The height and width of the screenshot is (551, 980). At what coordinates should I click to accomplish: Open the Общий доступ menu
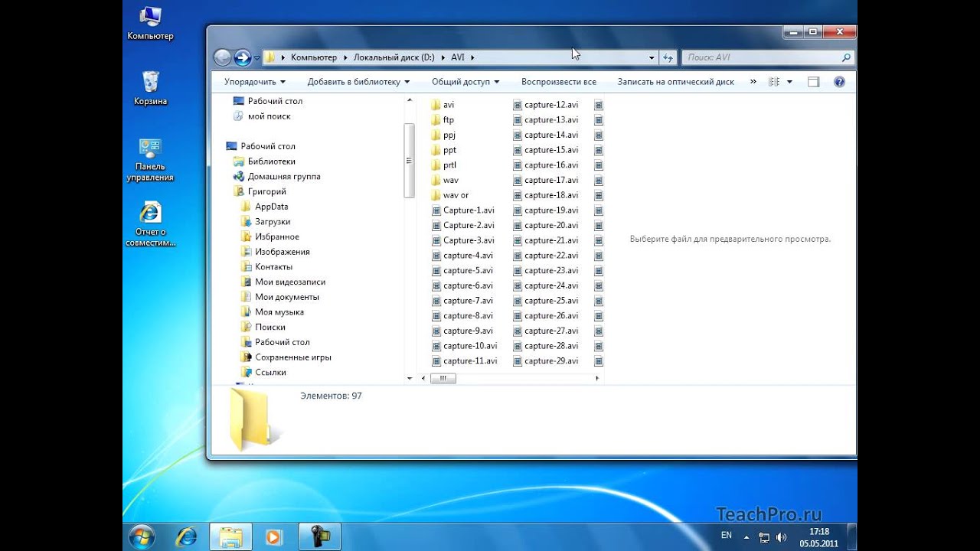point(465,82)
